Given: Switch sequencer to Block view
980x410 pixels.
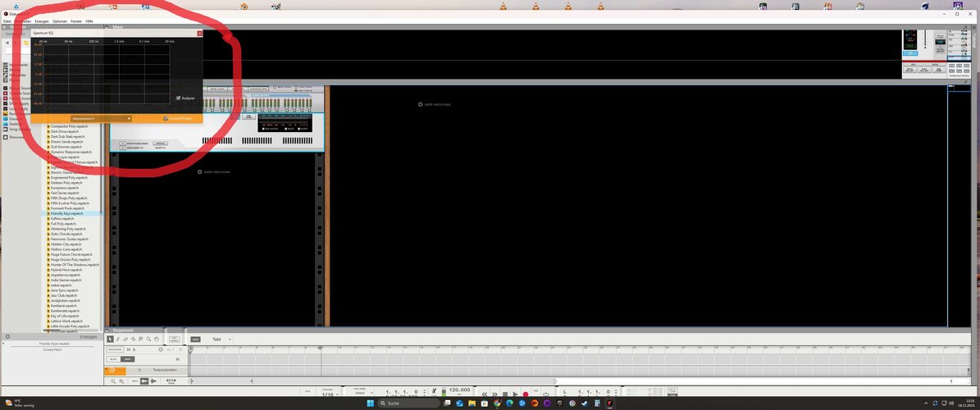Looking at the screenshot, I should tap(113, 359).
